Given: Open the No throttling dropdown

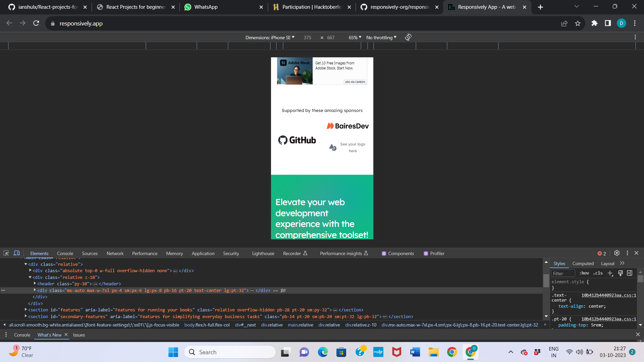Looking at the screenshot, I should tap(381, 38).
